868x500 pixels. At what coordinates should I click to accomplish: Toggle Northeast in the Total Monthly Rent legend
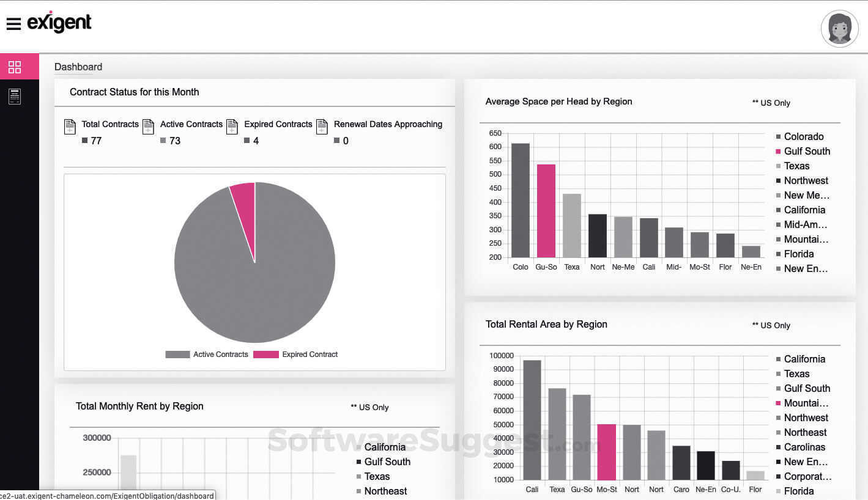[385, 491]
